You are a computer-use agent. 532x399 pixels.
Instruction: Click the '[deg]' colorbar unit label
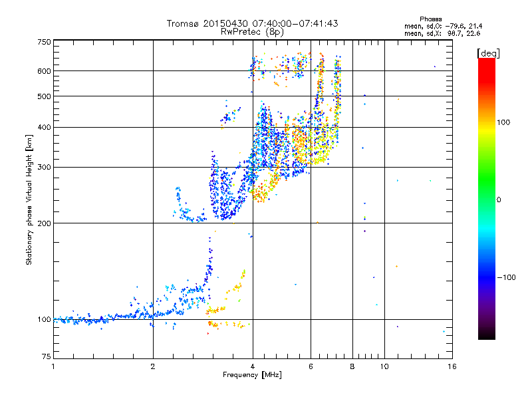pyautogui.click(x=488, y=53)
